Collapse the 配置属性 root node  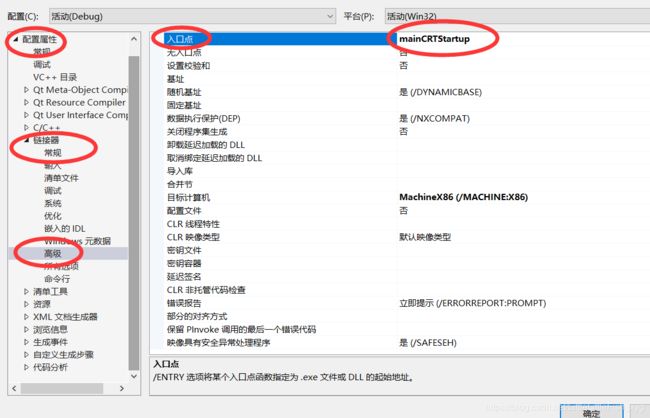pyautogui.click(x=15, y=39)
